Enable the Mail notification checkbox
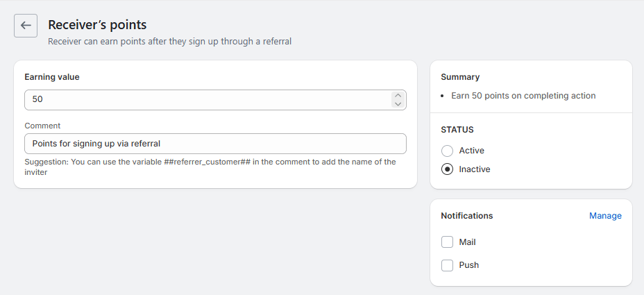The height and width of the screenshot is (295, 644). click(448, 242)
